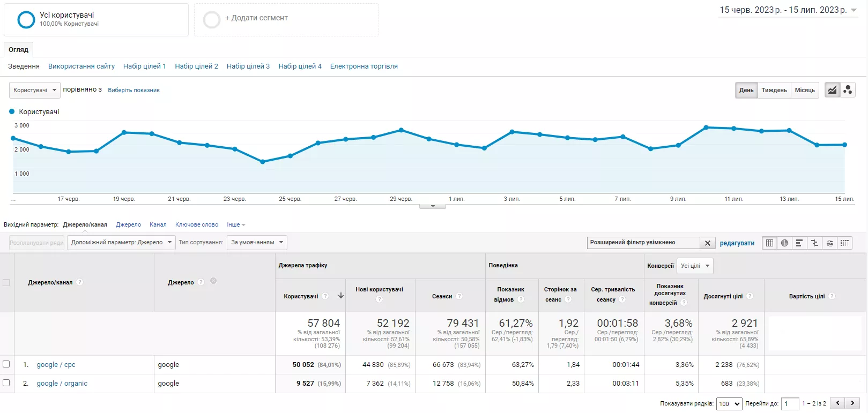
Task: Switch to motion chart icon
Action: (848, 90)
